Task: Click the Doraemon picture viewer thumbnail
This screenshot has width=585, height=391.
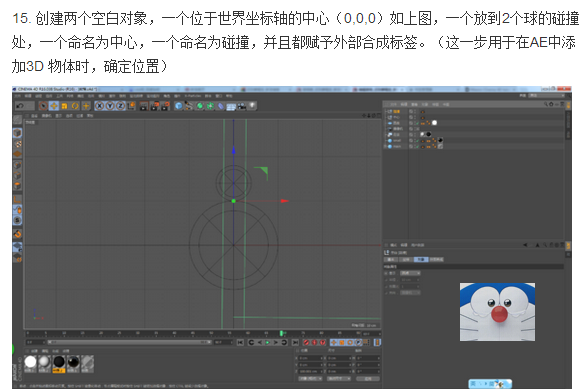Action: (x=497, y=312)
